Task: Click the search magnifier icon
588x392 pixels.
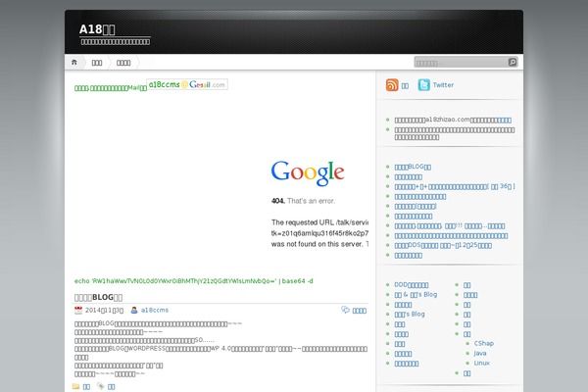Action: (x=513, y=63)
